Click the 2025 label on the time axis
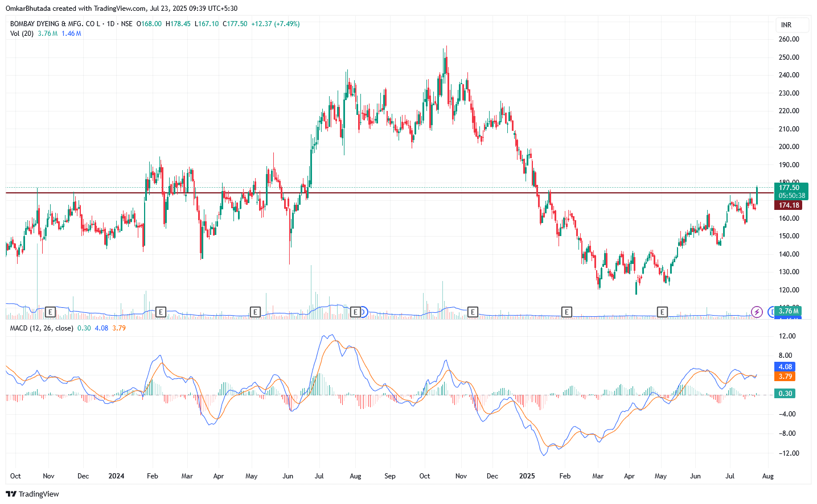 [527, 476]
